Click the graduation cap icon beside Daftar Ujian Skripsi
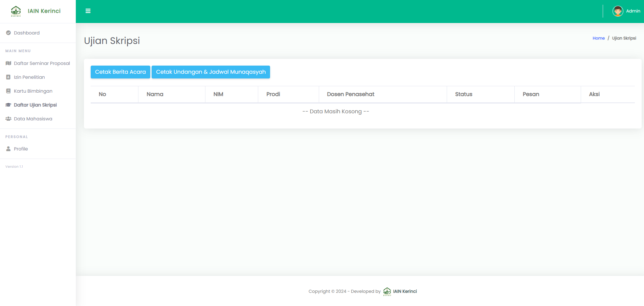The width and height of the screenshot is (644, 306). pyautogui.click(x=8, y=105)
